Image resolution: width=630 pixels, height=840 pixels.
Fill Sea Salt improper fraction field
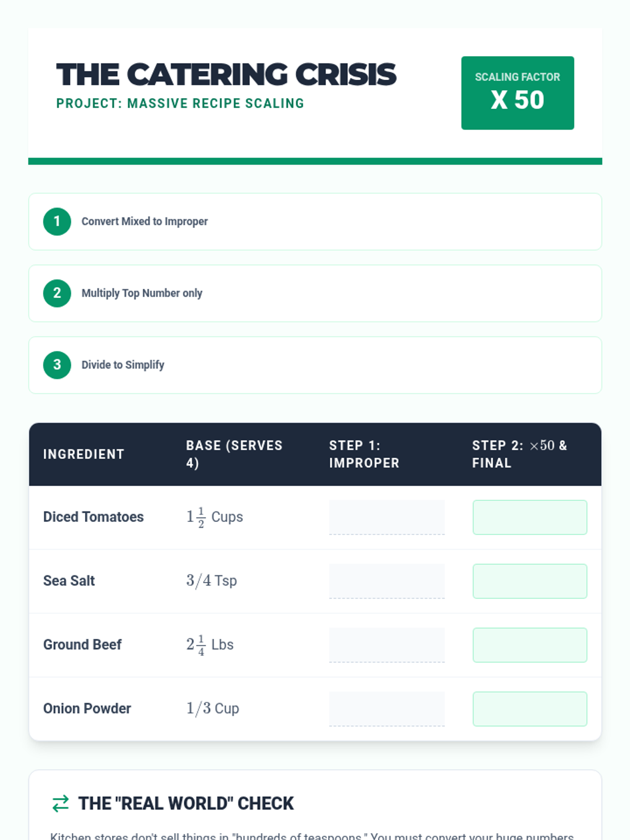click(x=386, y=581)
